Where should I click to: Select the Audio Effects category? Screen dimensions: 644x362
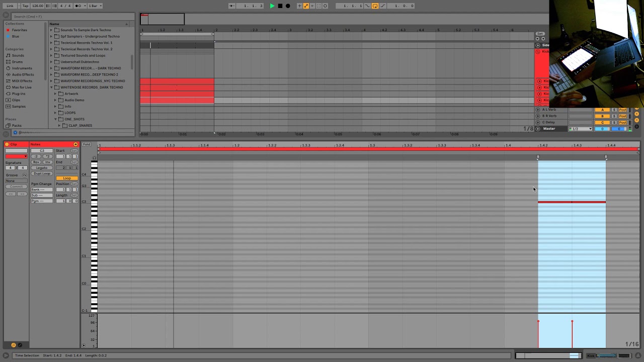coord(23,74)
